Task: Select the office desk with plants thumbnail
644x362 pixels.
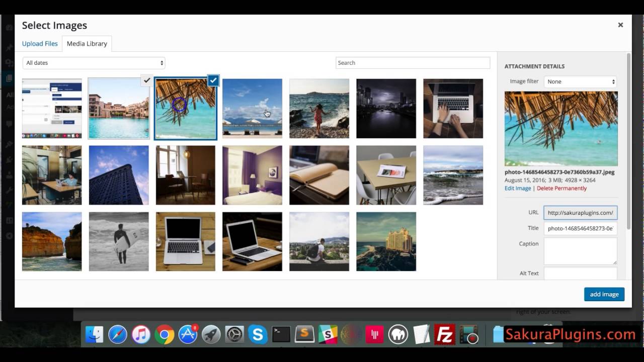Action: tap(52, 175)
